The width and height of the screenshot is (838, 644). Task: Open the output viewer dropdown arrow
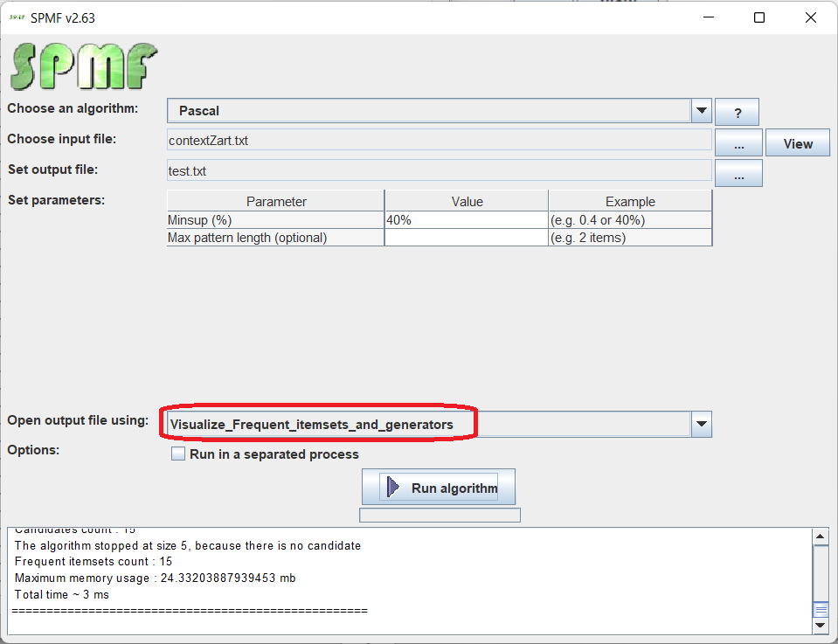coord(701,425)
